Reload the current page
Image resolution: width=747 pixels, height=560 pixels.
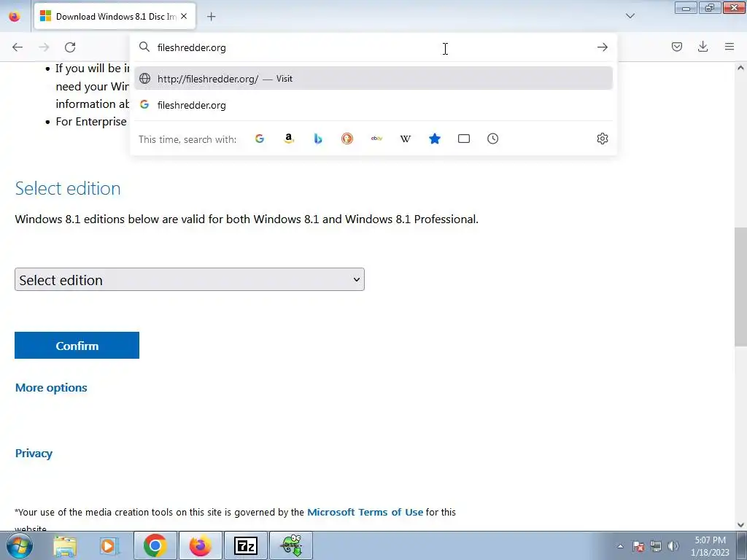[70, 47]
